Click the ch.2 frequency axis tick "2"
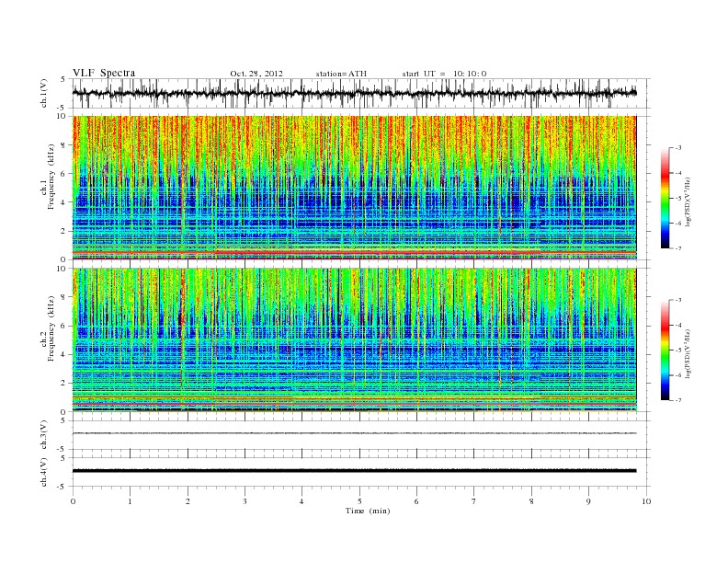728x563 pixels. [64, 384]
